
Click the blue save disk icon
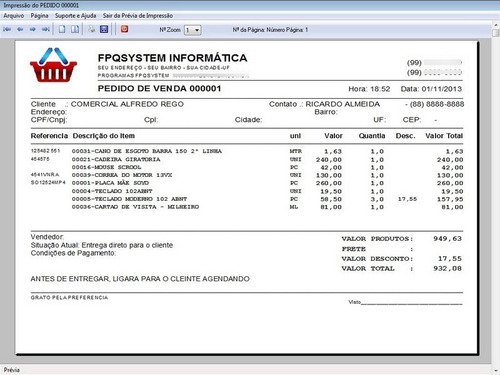104,29
